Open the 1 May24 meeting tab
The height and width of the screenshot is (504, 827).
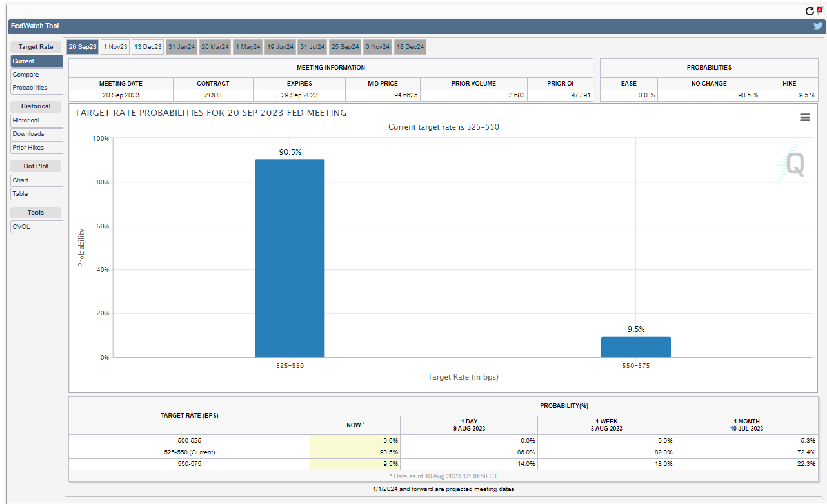tap(248, 47)
